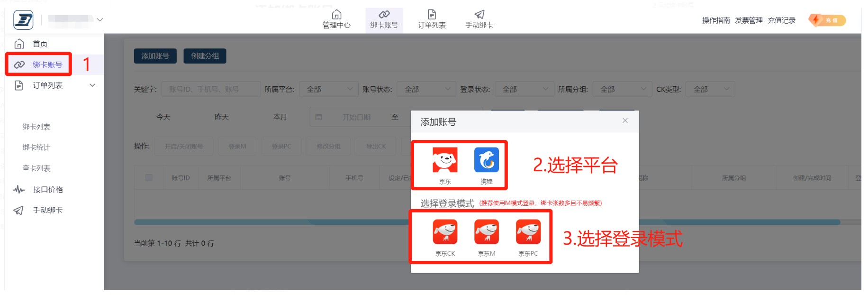Open the 所属分组 dropdown

point(623,89)
